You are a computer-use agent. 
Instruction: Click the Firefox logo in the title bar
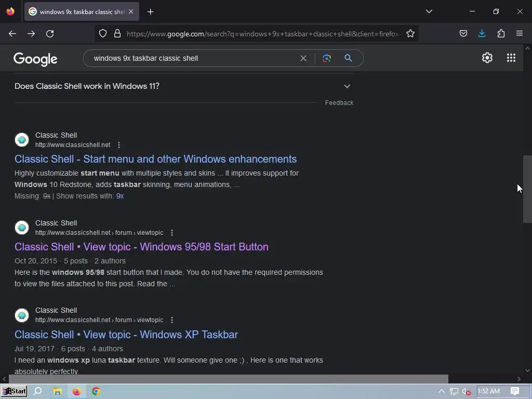tap(10, 11)
